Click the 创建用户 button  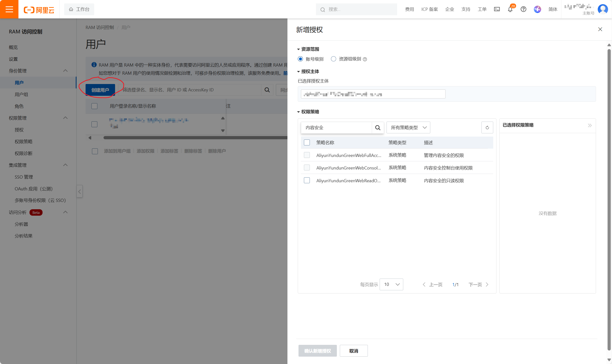[100, 90]
